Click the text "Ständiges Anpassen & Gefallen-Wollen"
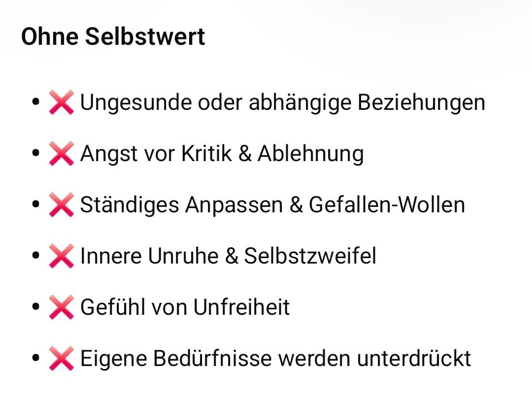 point(272,205)
